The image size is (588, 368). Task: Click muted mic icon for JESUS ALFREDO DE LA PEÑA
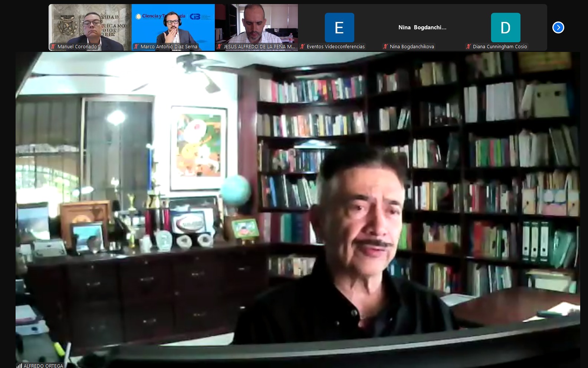(x=219, y=47)
